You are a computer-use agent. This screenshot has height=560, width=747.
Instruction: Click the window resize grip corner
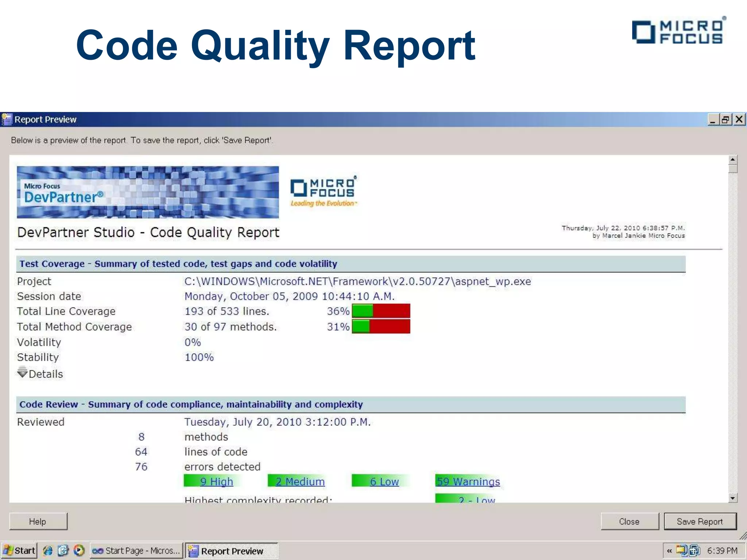point(743,535)
